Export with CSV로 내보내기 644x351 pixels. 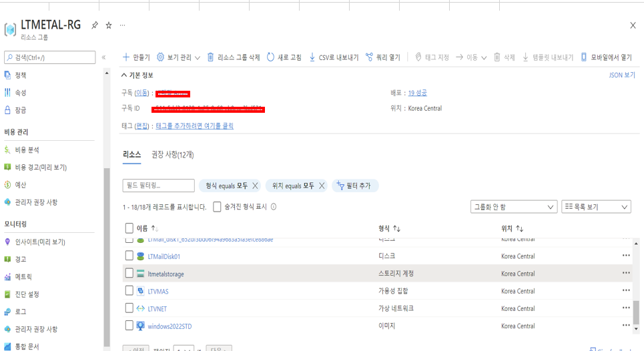click(x=334, y=57)
